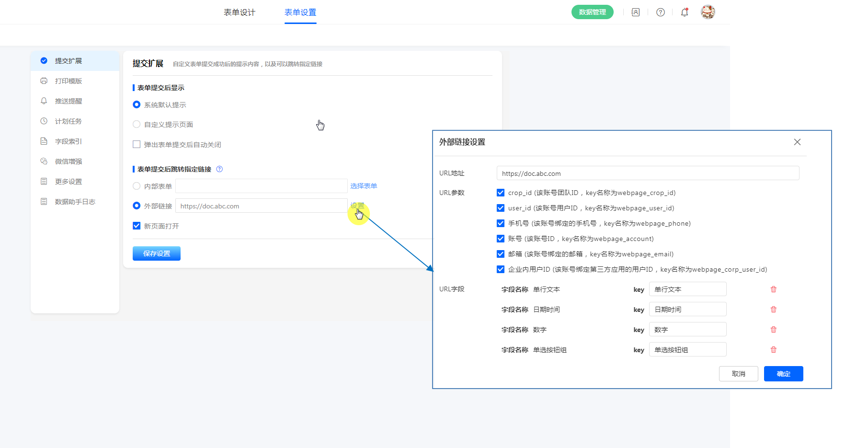Open 微信增强 in the sidebar
This screenshot has width=868, height=448.
[68, 161]
